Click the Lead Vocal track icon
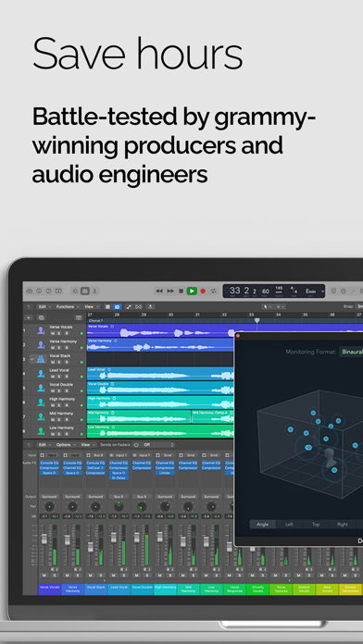 click(x=41, y=373)
